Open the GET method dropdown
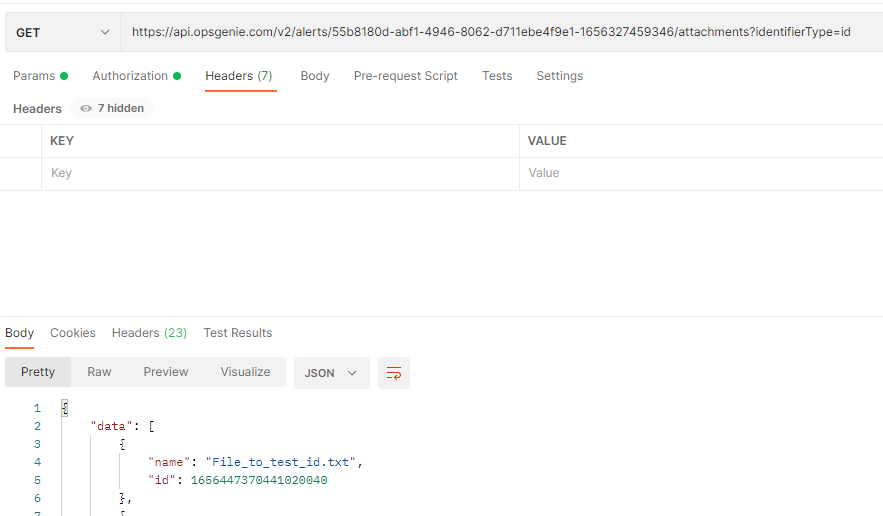 tap(63, 33)
